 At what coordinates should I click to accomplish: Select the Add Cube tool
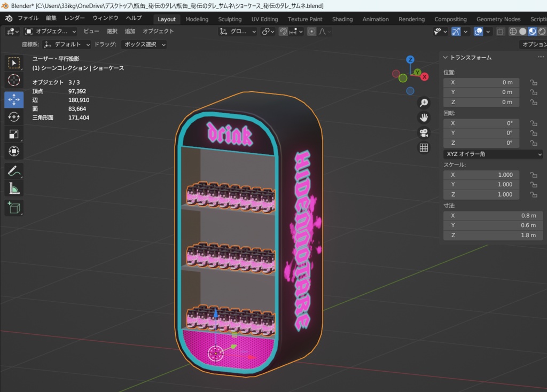(14, 207)
